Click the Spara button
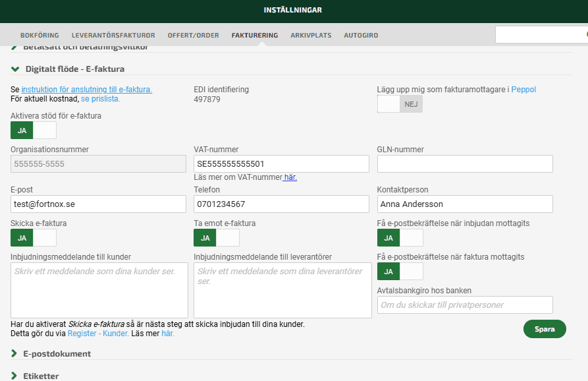Screen dimensions: 588x381 click(545, 329)
